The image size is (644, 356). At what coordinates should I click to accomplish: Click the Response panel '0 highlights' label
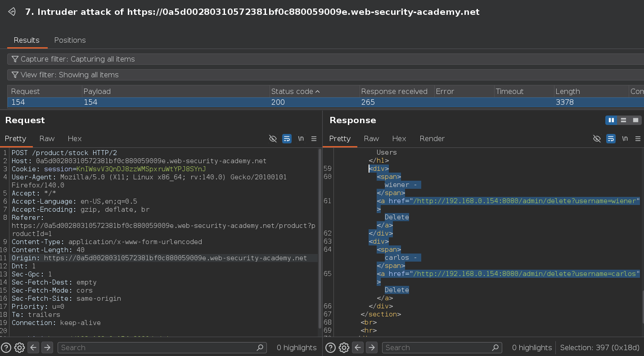[532, 347]
